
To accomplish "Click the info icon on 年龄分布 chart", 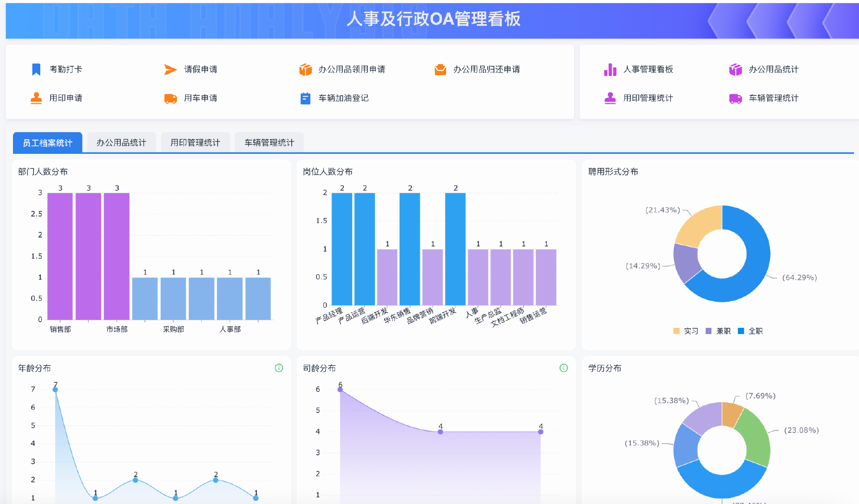I will point(279,368).
